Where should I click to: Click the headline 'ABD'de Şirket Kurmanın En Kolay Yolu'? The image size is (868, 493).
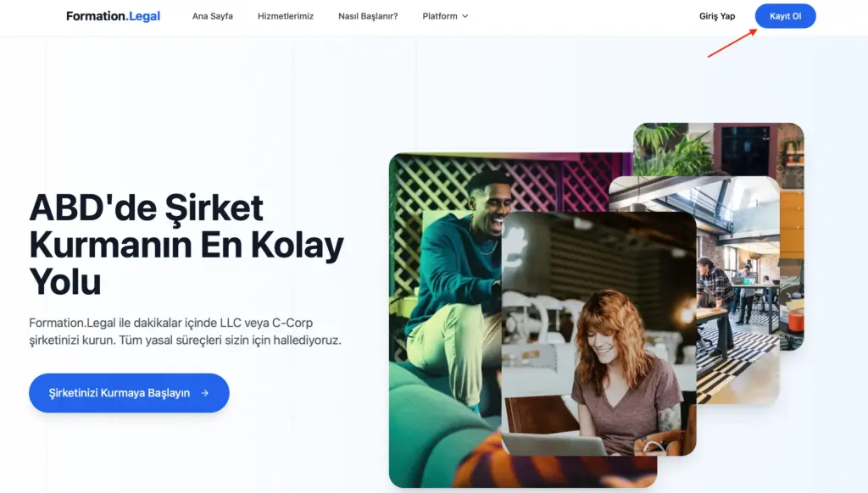pyautogui.click(x=186, y=245)
